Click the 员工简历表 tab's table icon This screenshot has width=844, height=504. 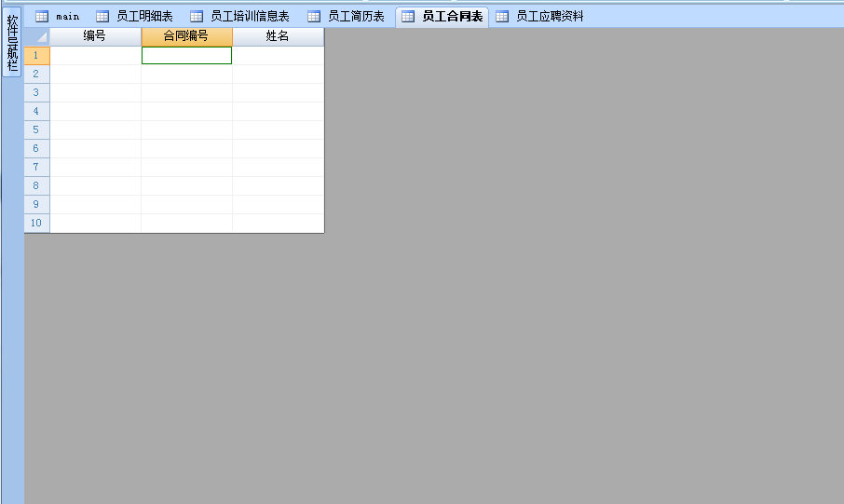[314, 17]
